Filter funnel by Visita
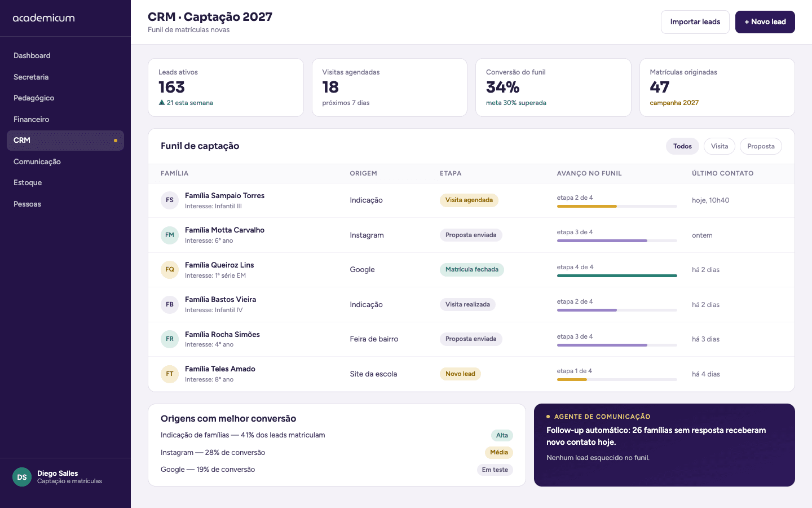The height and width of the screenshot is (508, 812). (720, 146)
